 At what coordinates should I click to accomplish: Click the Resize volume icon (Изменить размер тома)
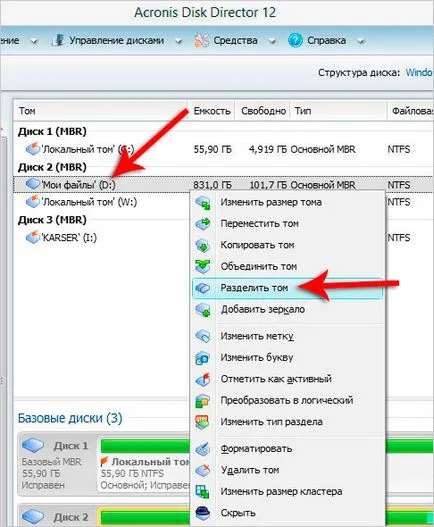coord(203,203)
